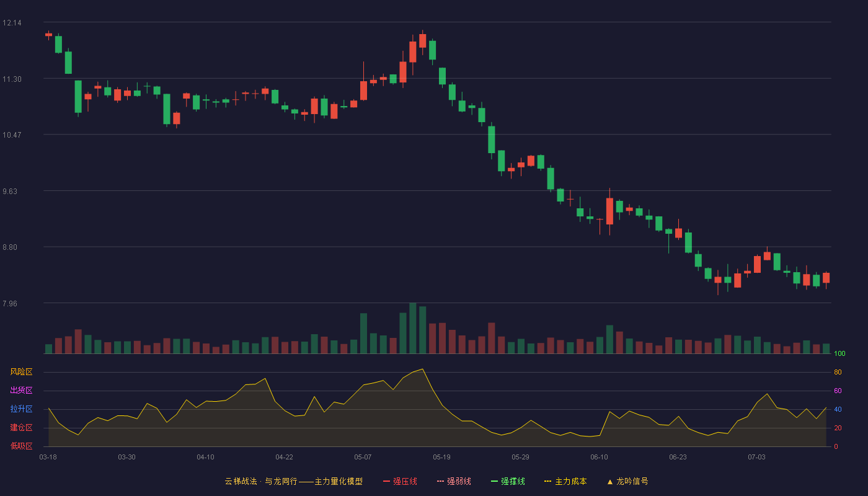Select the 风险区 zone label
The image size is (868, 496).
(21, 372)
